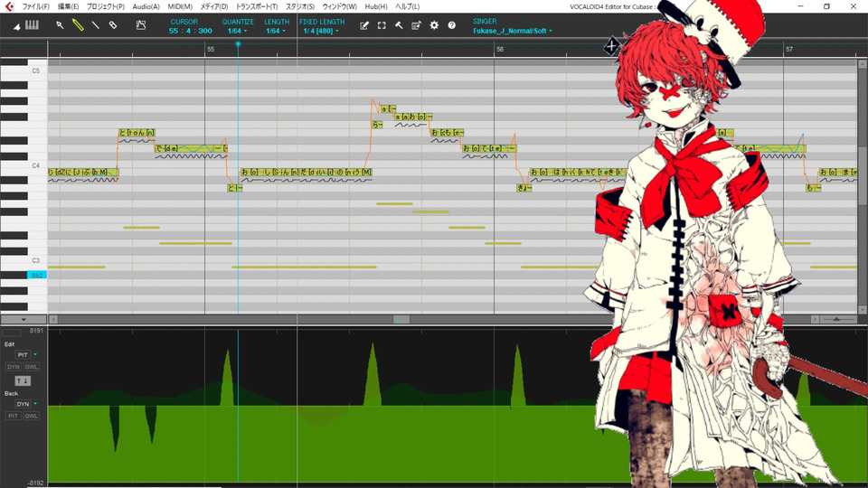Open settings with the gear icon
The width and height of the screenshot is (868, 488).
click(434, 25)
